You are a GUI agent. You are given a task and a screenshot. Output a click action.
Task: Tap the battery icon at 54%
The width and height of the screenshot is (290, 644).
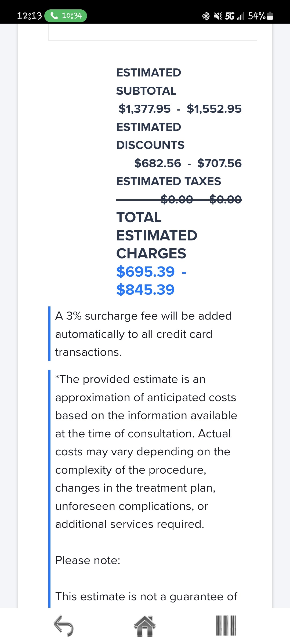click(x=271, y=16)
